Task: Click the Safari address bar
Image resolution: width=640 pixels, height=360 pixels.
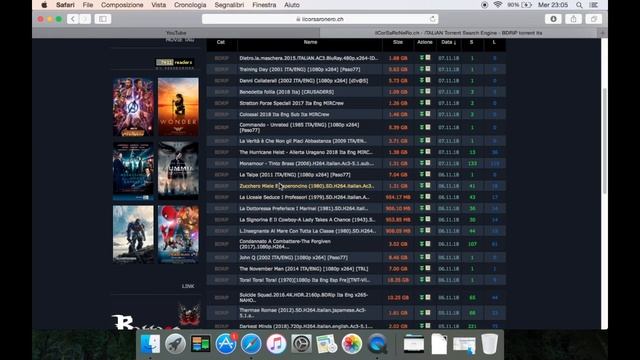Action: [x=320, y=19]
